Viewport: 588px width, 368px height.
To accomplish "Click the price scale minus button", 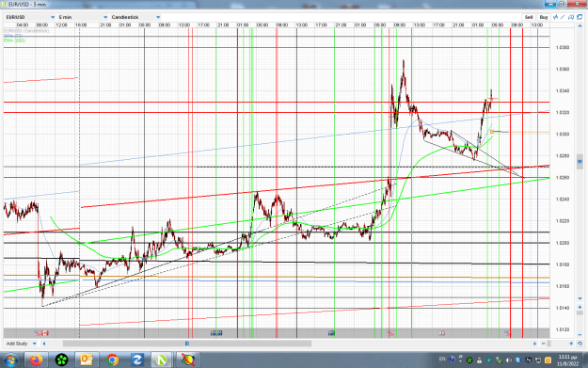I will [x=580, y=335].
